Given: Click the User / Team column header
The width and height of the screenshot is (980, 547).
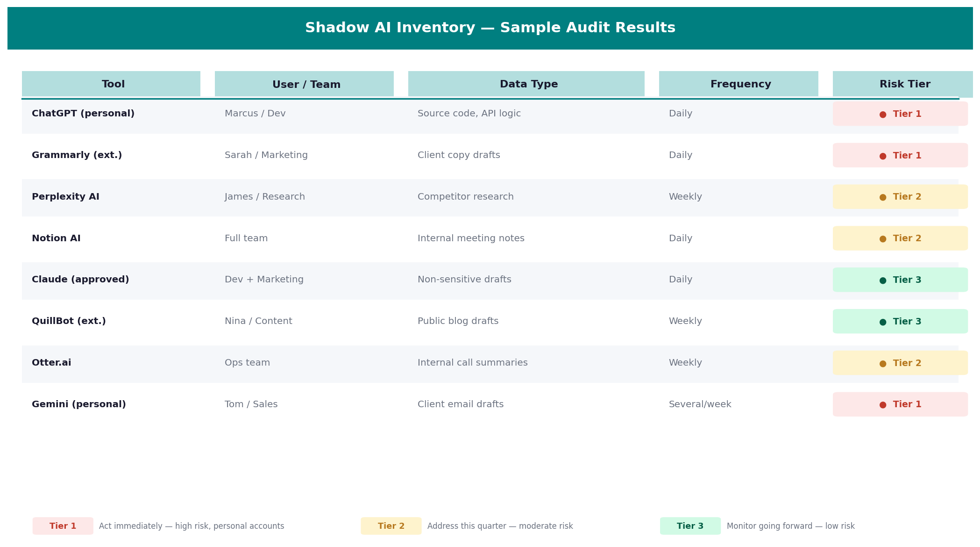Looking at the screenshot, I should [x=306, y=84].
